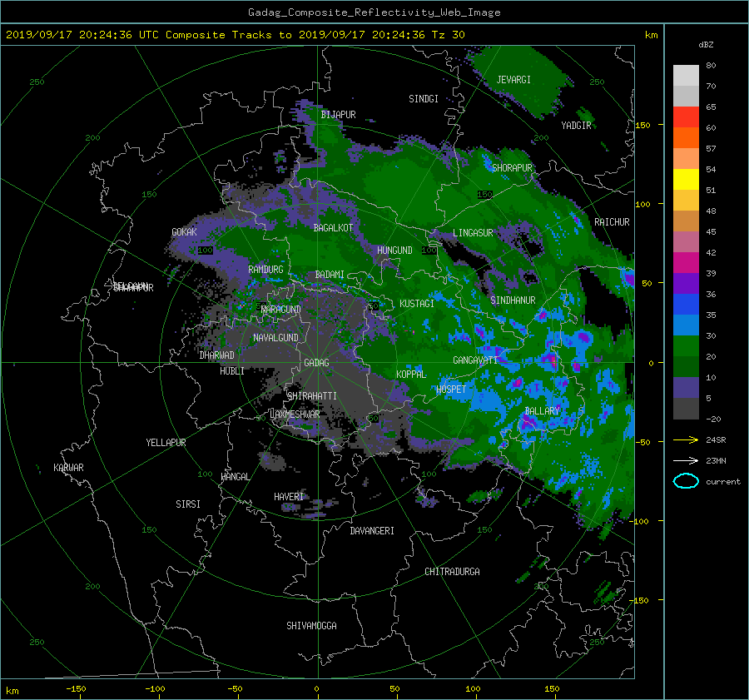
Task: Click the KARWAR coastal label
Action: click(x=68, y=467)
